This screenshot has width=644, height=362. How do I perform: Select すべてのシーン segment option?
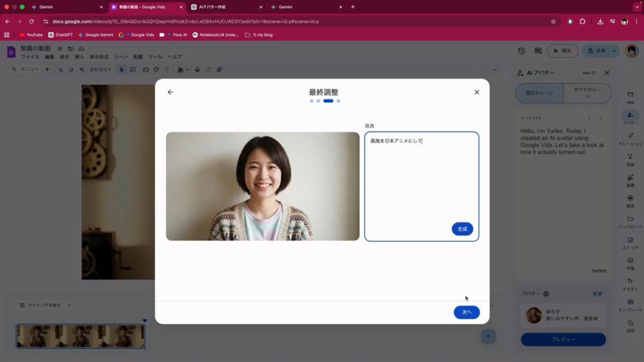587,93
